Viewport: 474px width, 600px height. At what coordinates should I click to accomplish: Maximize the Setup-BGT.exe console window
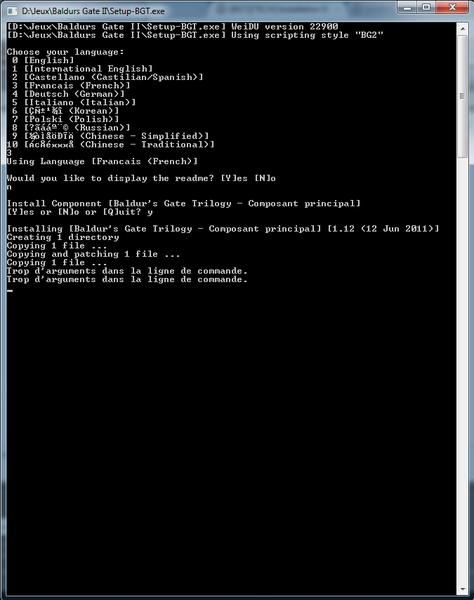(427, 8)
